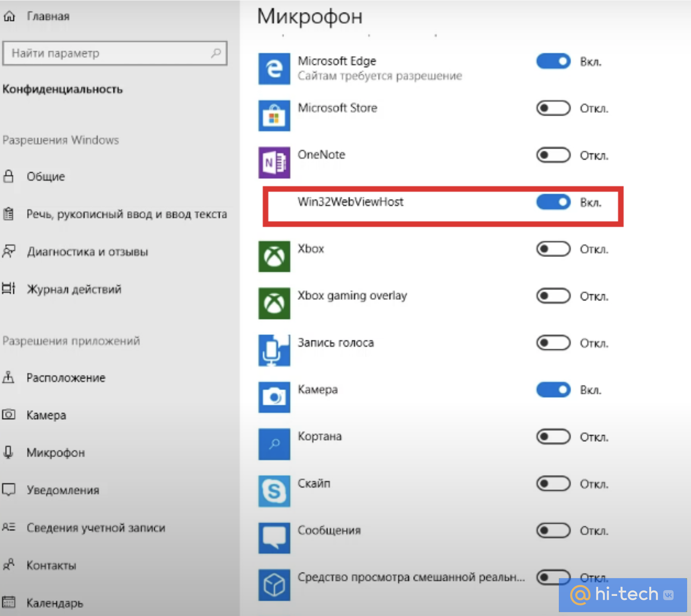
Task: Click Сайтам требуется разрешение subtitle
Action: 380,76
